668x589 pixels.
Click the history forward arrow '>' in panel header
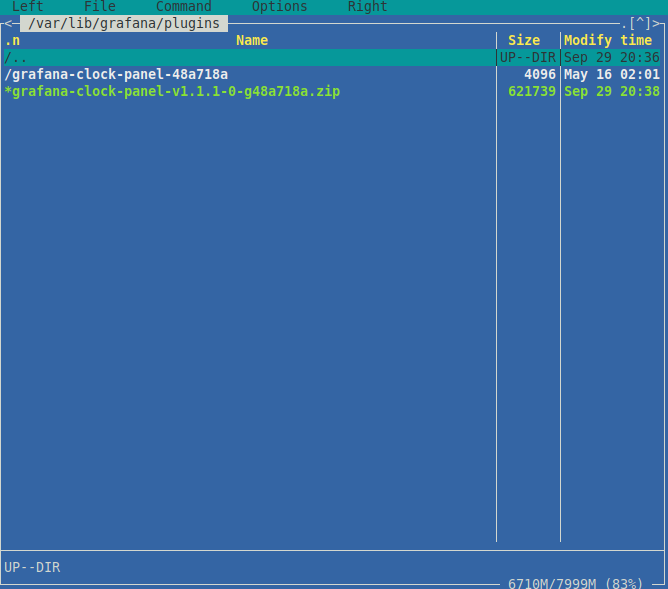point(656,23)
